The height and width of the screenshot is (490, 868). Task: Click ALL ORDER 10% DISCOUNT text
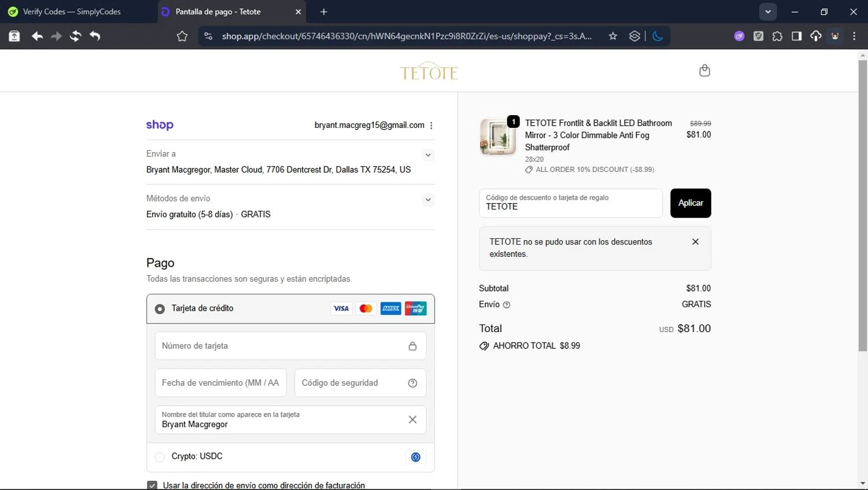pos(595,170)
